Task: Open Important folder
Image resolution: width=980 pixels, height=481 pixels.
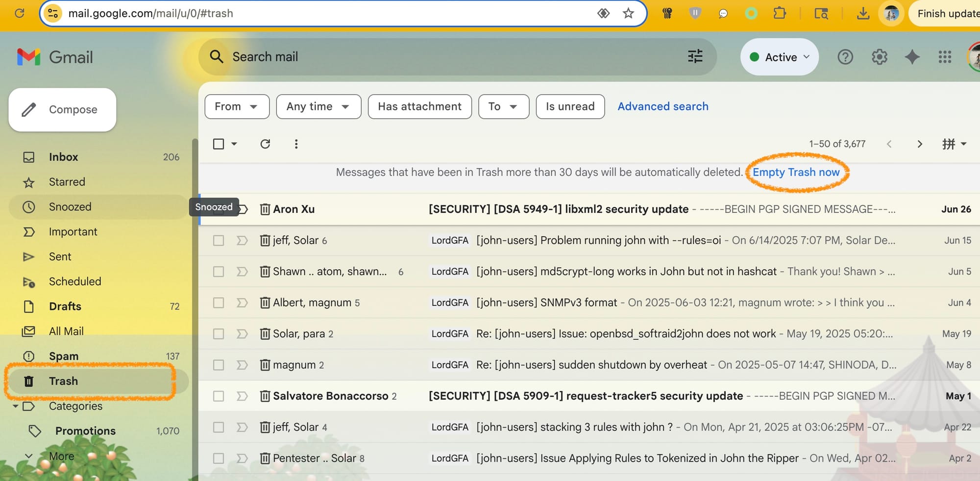Action: [x=98, y=232]
